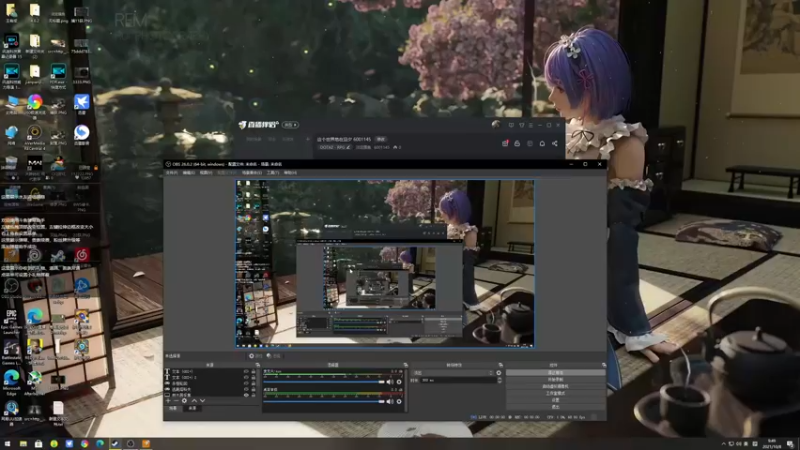This screenshot has height=450, width=800.
Task: Adjust lower mixer channel volume slider
Action: 324,402
